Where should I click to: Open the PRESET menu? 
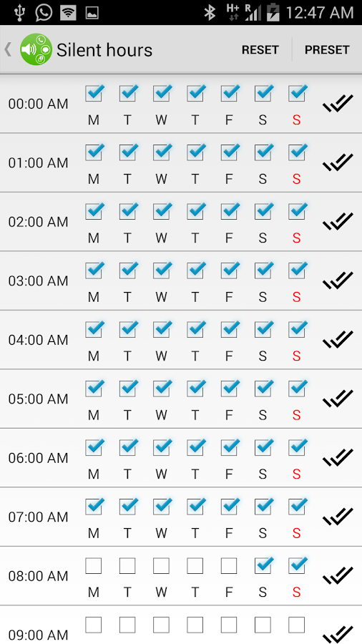pyautogui.click(x=327, y=49)
